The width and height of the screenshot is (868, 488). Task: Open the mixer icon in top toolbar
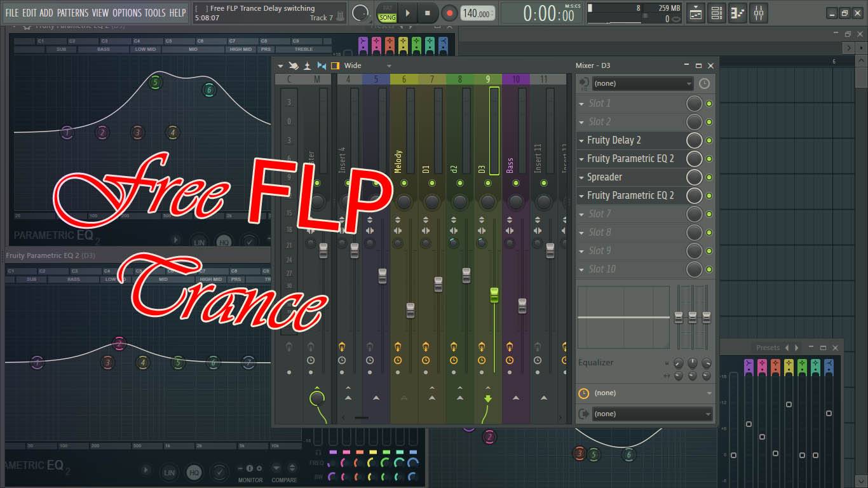[759, 12]
